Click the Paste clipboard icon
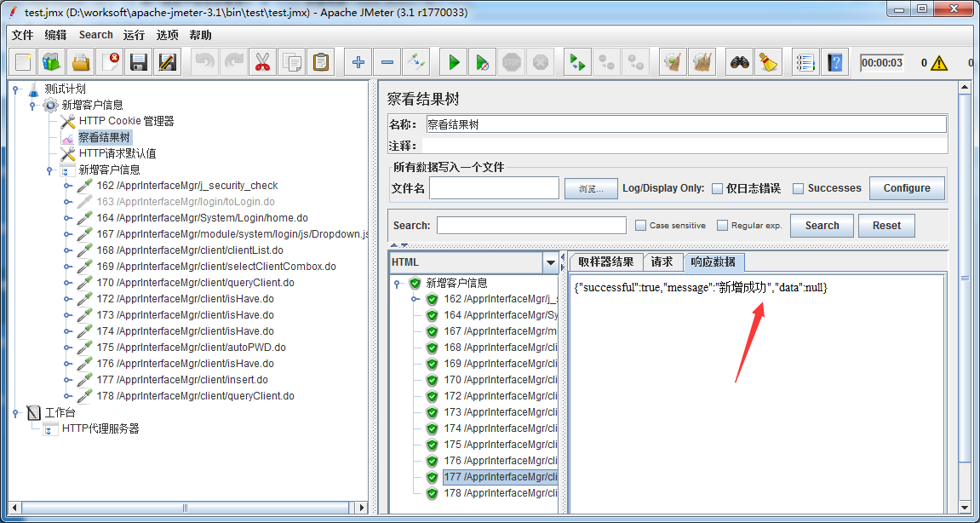 tap(320, 62)
